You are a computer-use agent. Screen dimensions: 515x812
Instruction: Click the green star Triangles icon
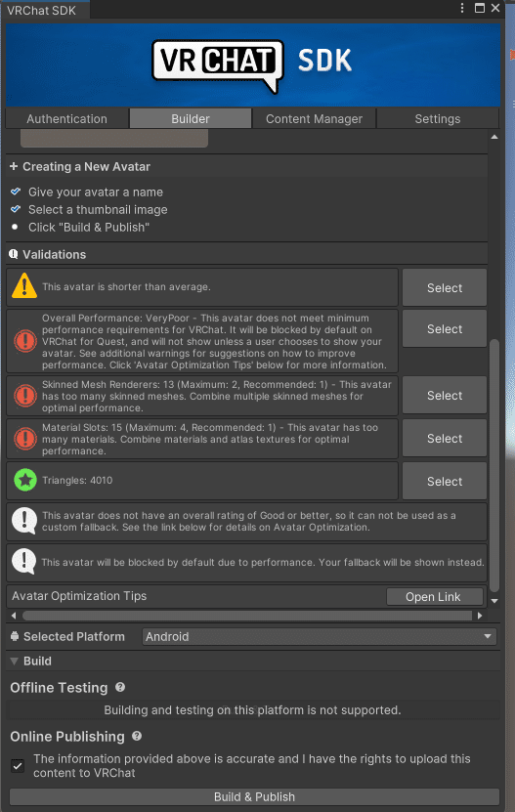point(24,480)
